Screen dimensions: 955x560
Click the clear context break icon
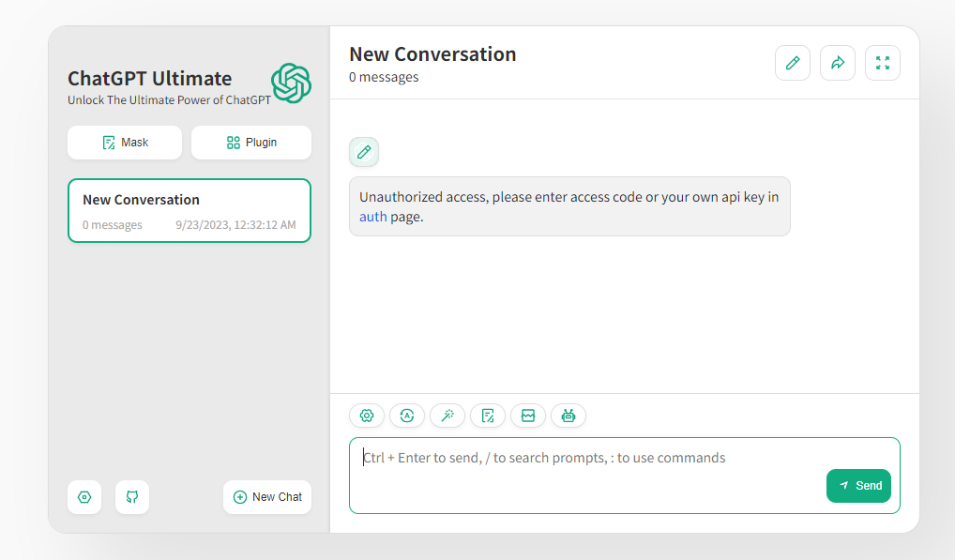coord(528,416)
